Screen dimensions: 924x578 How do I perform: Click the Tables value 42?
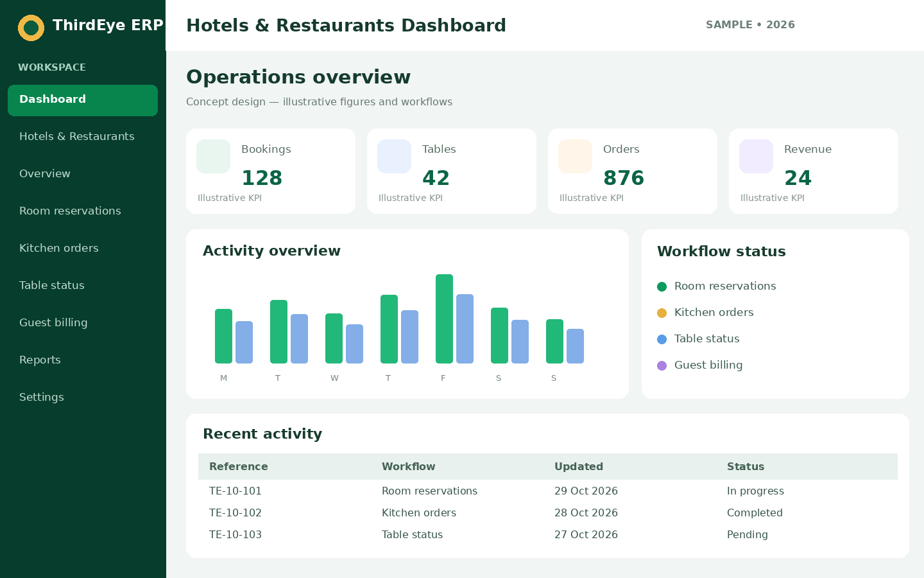pos(436,178)
